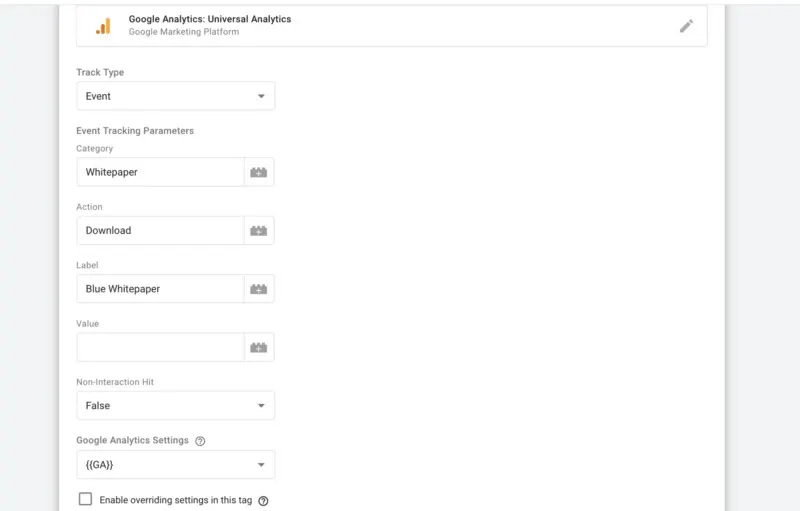Viewport: 800px width, 511px height.
Task: Open the Track Type dropdown showing Event
Action: coord(176,96)
